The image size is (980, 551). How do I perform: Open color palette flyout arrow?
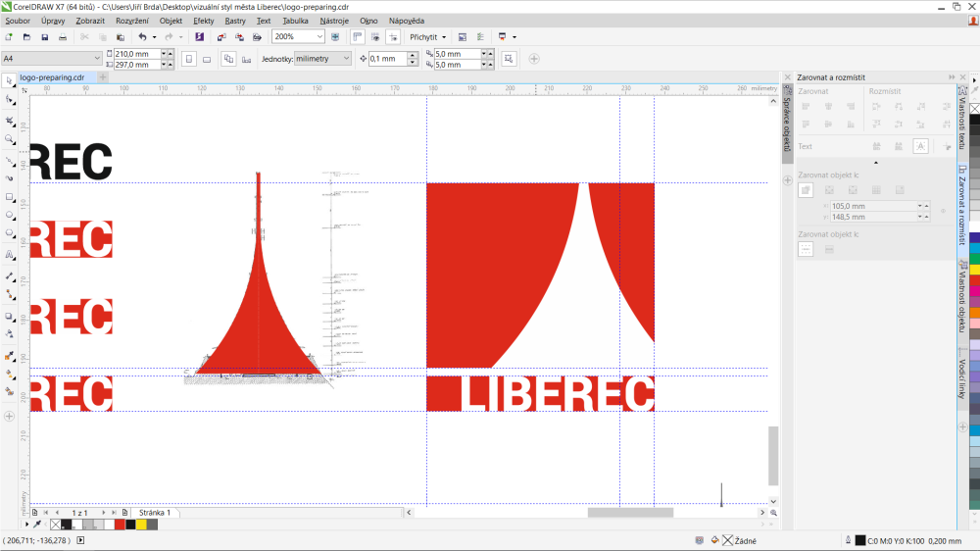974,80
